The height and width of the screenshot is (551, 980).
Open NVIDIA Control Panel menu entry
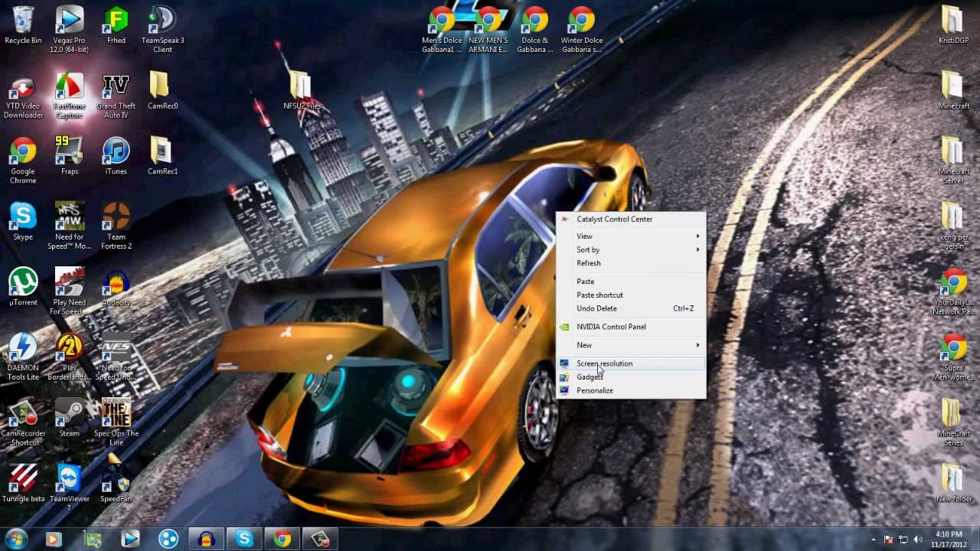tap(630, 327)
